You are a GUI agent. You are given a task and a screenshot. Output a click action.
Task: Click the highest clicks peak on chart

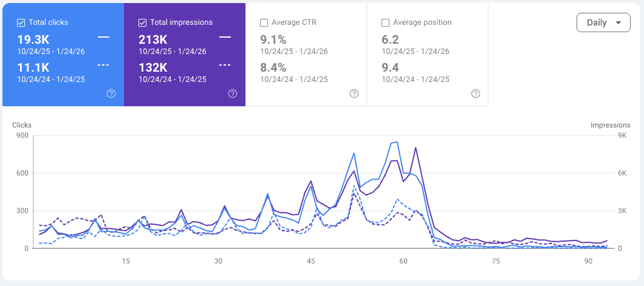(x=397, y=142)
